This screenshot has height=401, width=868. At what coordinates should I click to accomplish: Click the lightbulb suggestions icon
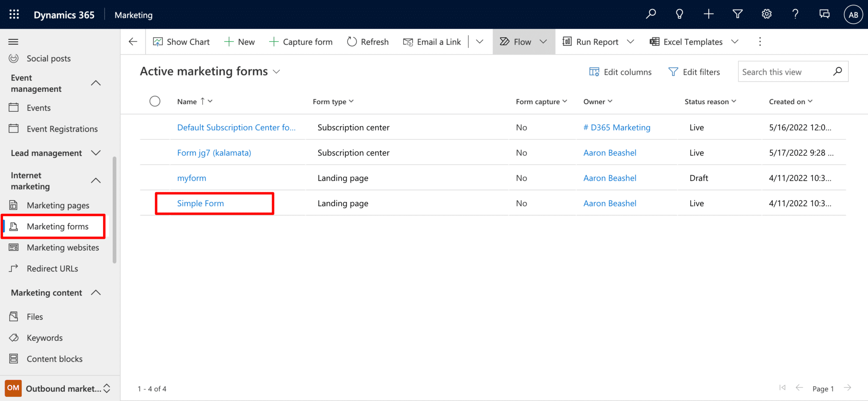coord(679,14)
